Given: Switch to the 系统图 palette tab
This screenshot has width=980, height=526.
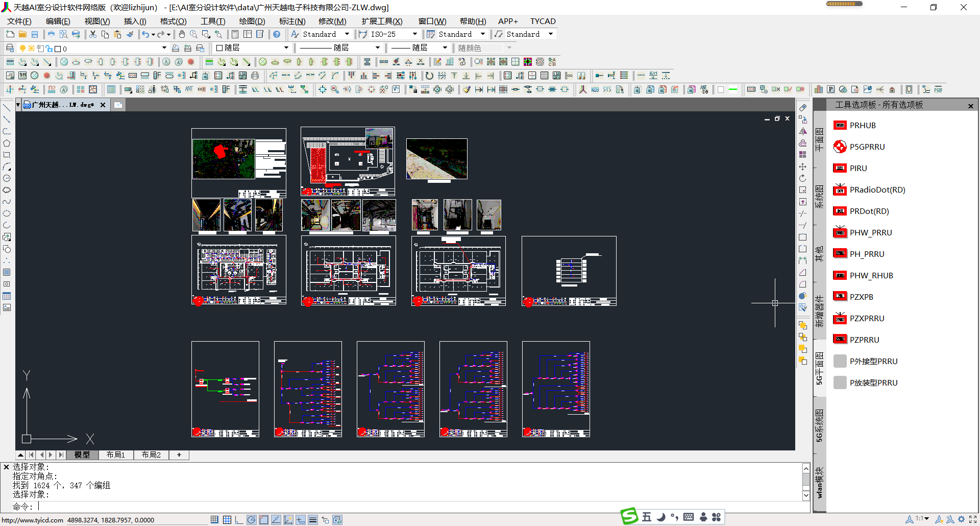Looking at the screenshot, I should (819, 197).
